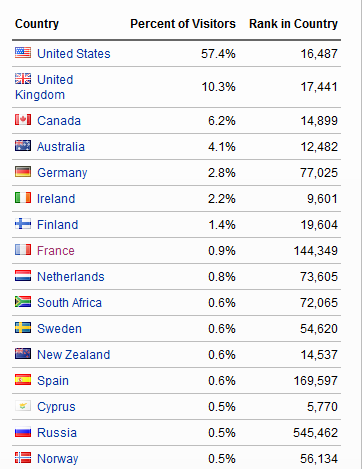Click the Finland flag icon
362x469 pixels.
click(x=23, y=224)
